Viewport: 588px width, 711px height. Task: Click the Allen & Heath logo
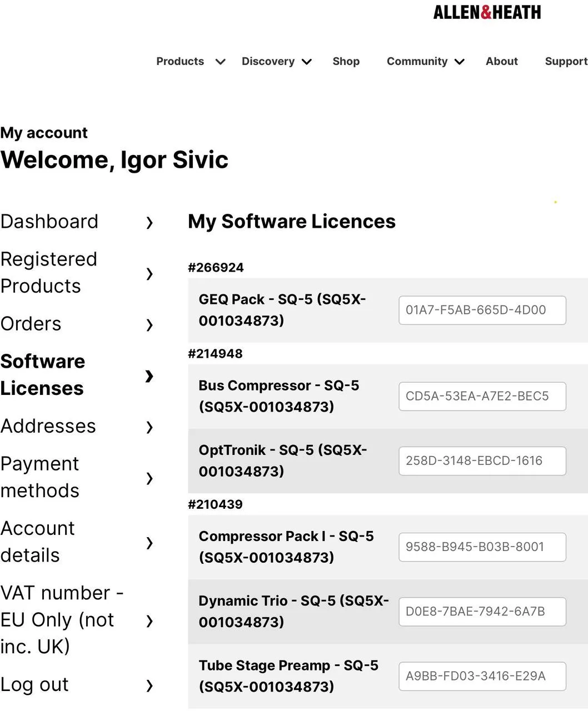coord(487,12)
